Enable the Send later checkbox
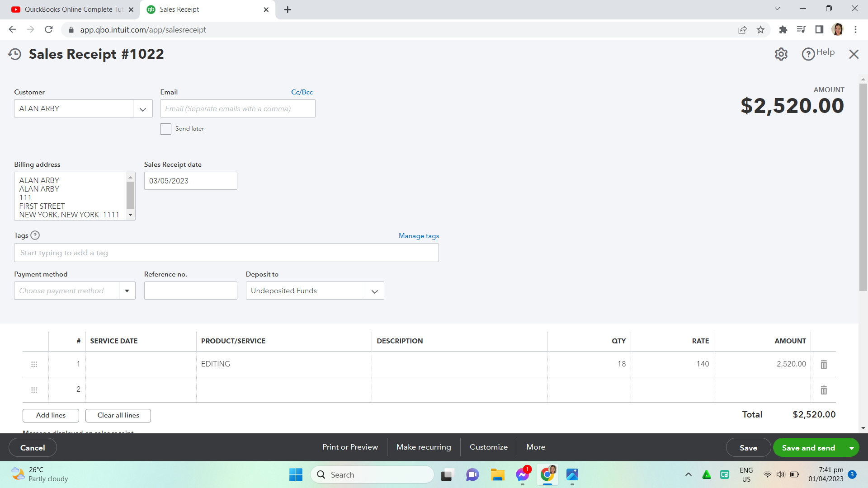Screen dimensions: 868x488 [x=165, y=129]
